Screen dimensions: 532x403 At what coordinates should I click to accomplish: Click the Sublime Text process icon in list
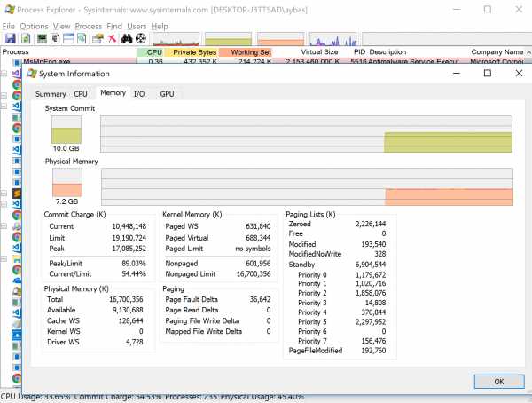[x=17, y=194]
